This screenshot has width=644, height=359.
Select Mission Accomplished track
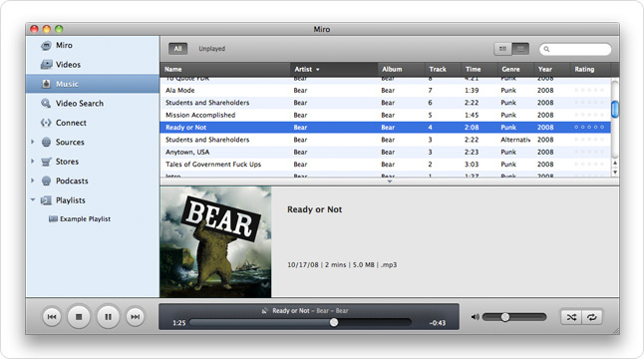[x=385, y=115]
